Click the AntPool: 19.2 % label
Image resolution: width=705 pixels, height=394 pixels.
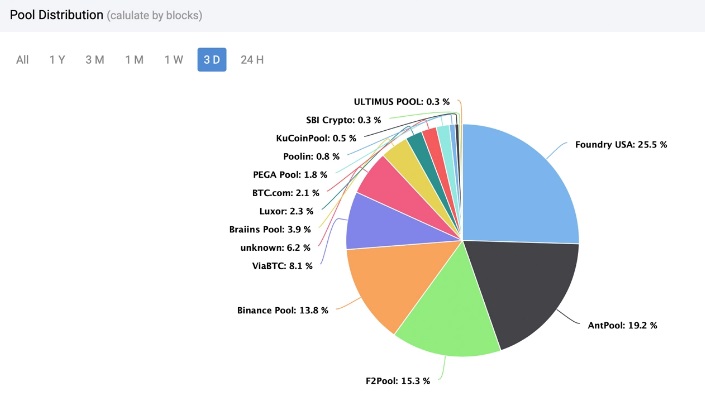click(622, 326)
